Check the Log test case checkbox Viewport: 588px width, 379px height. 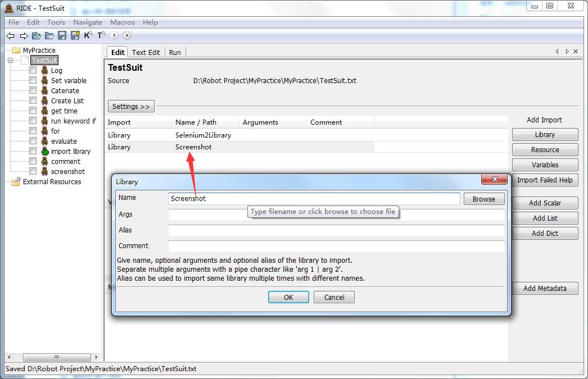[33, 70]
